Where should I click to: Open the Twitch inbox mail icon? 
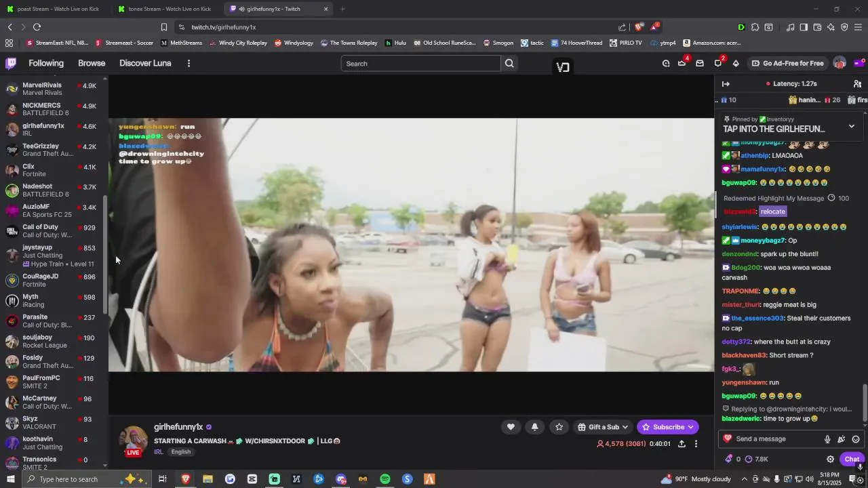click(x=700, y=63)
